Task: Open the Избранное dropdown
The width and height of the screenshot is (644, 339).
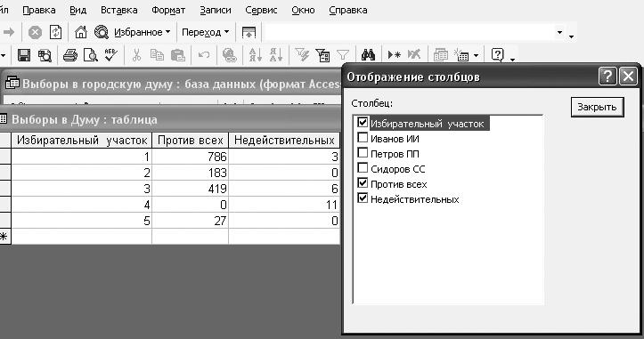Action: pyautogui.click(x=143, y=32)
